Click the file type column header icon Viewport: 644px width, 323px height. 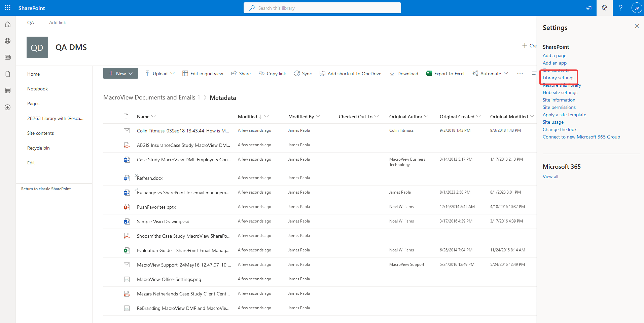tap(126, 116)
